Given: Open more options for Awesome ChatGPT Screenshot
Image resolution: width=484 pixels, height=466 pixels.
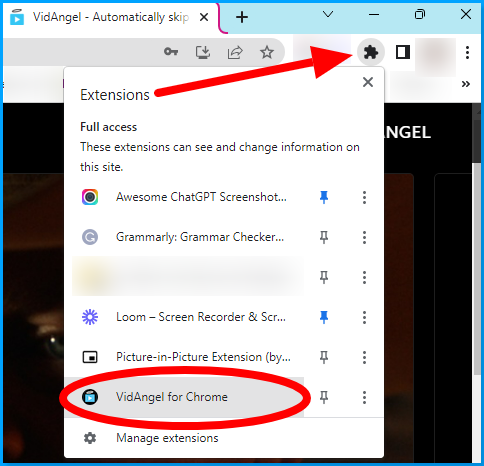Looking at the screenshot, I should coord(364,197).
